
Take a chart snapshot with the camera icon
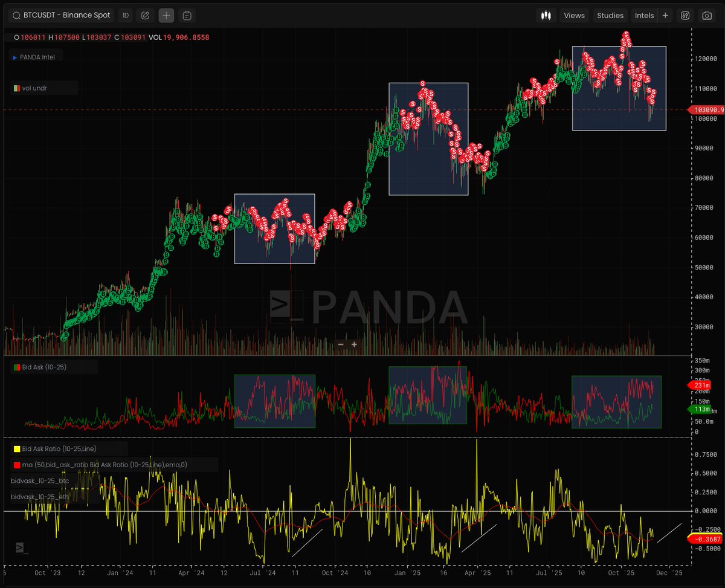[706, 15]
